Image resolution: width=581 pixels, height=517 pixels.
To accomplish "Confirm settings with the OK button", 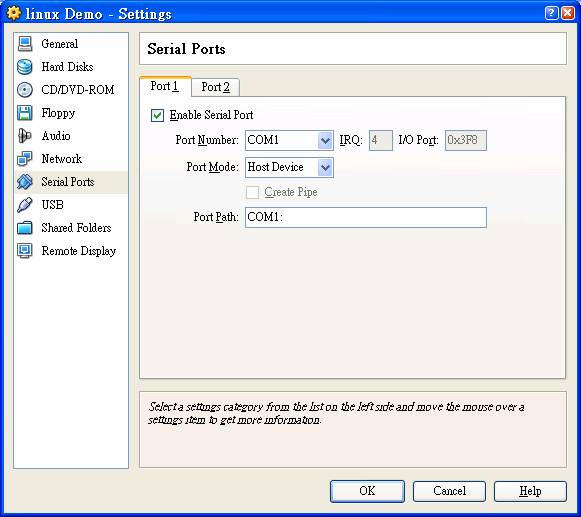I will click(367, 491).
